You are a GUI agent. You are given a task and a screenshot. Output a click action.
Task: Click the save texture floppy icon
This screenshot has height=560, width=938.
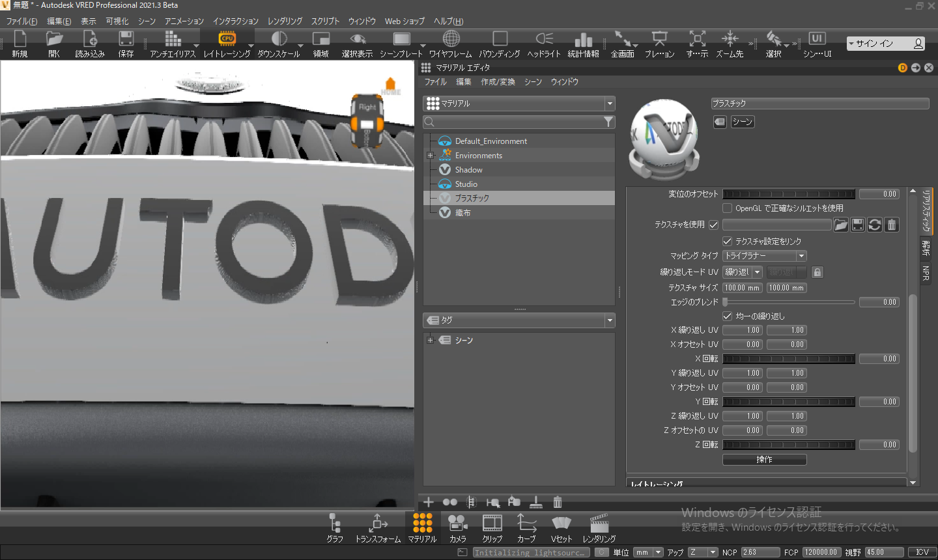[x=858, y=225]
